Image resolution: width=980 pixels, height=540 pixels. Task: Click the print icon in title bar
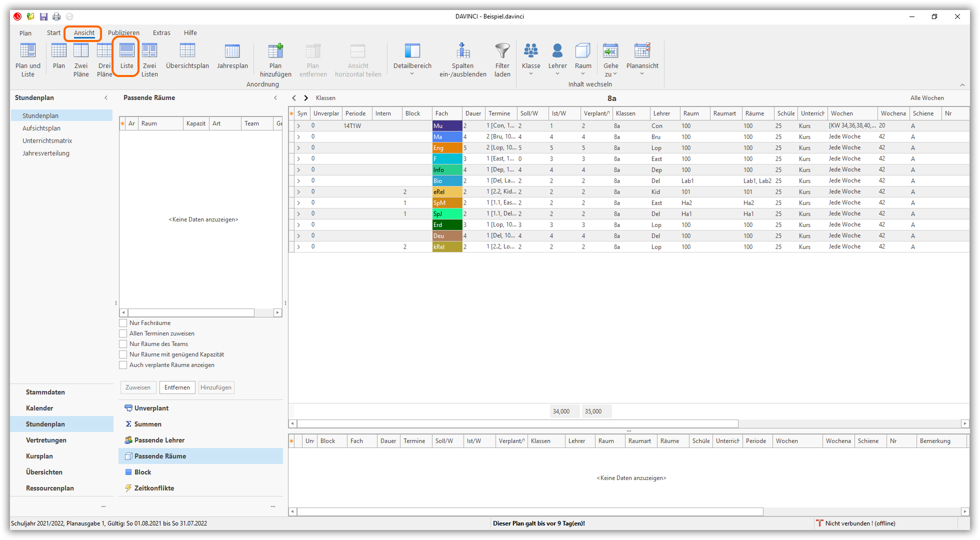(x=56, y=16)
